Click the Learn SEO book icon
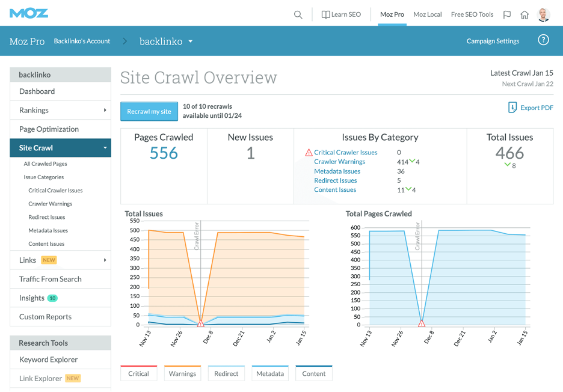The height and width of the screenshot is (392, 563). (325, 14)
